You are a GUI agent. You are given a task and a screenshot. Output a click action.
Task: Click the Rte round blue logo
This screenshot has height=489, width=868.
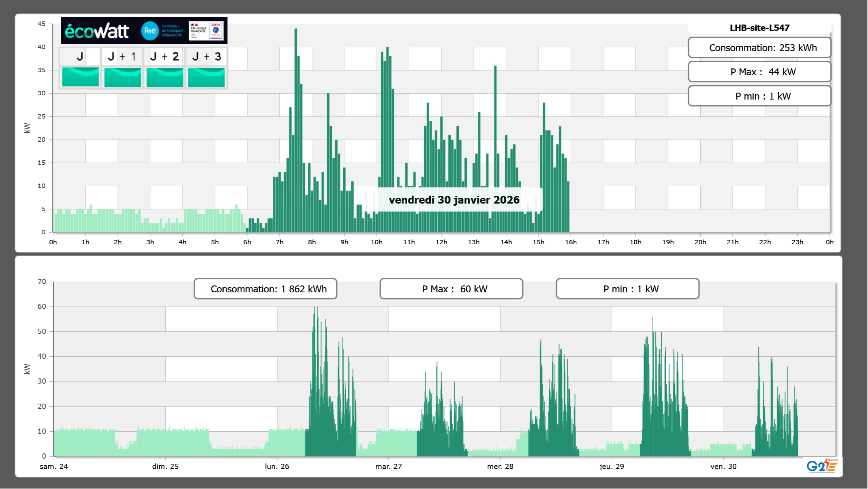[x=150, y=31]
